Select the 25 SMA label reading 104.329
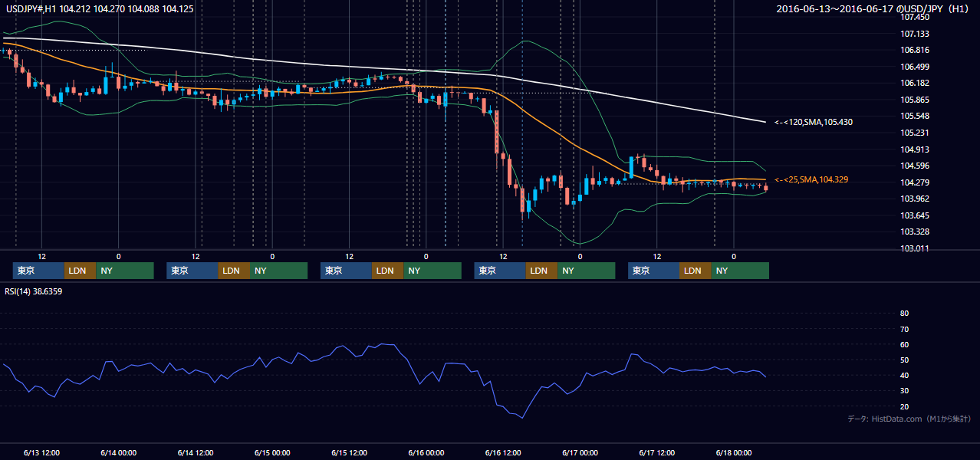 click(x=813, y=179)
